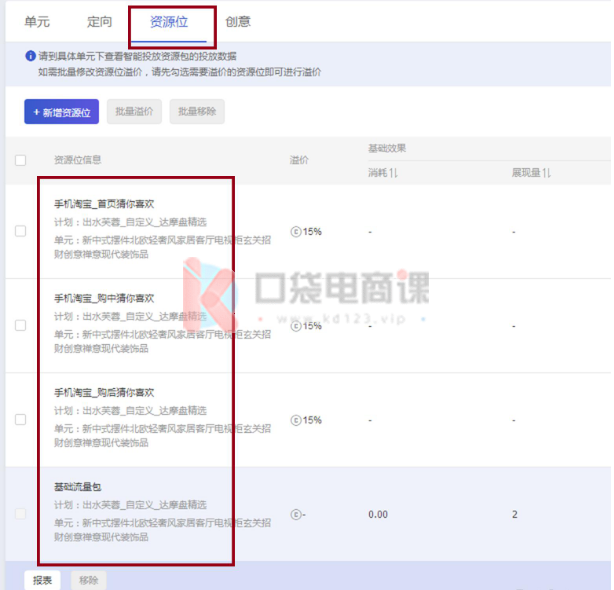Click the 15% premium in 首页猜你喜欢 row
The width and height of the screenshot is (614, 590).
click(312, 232)
